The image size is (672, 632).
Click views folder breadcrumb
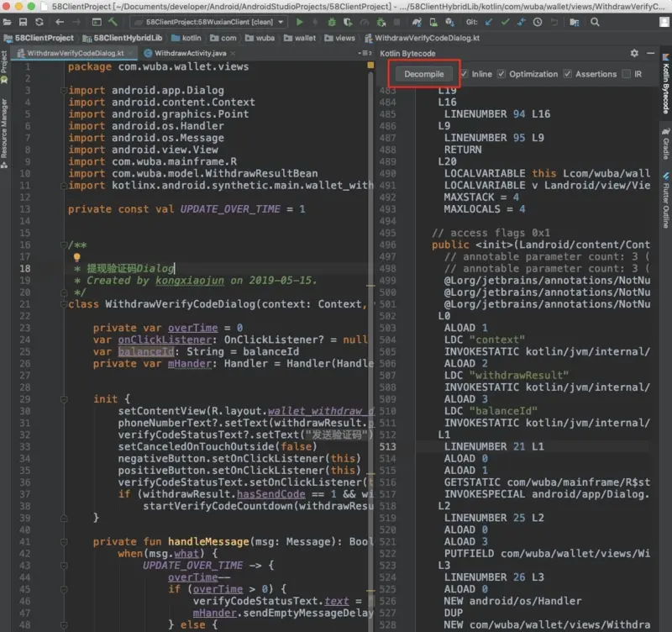click(x=340, y=38)
